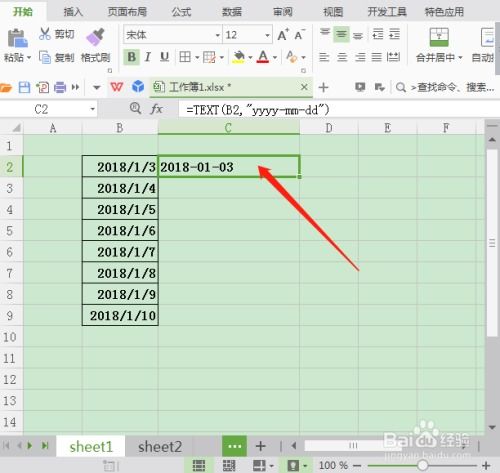The width and height of the screenshot is (500, 473).
Task: Click the Paste clipboard icon
Action: 17,38
